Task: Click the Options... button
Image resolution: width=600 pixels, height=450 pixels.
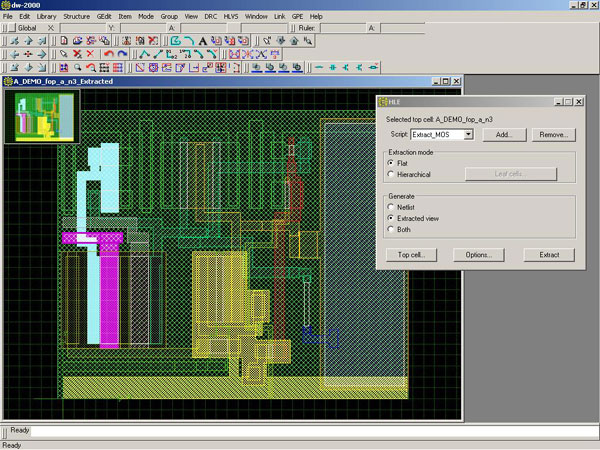Action: pos(478,255)
